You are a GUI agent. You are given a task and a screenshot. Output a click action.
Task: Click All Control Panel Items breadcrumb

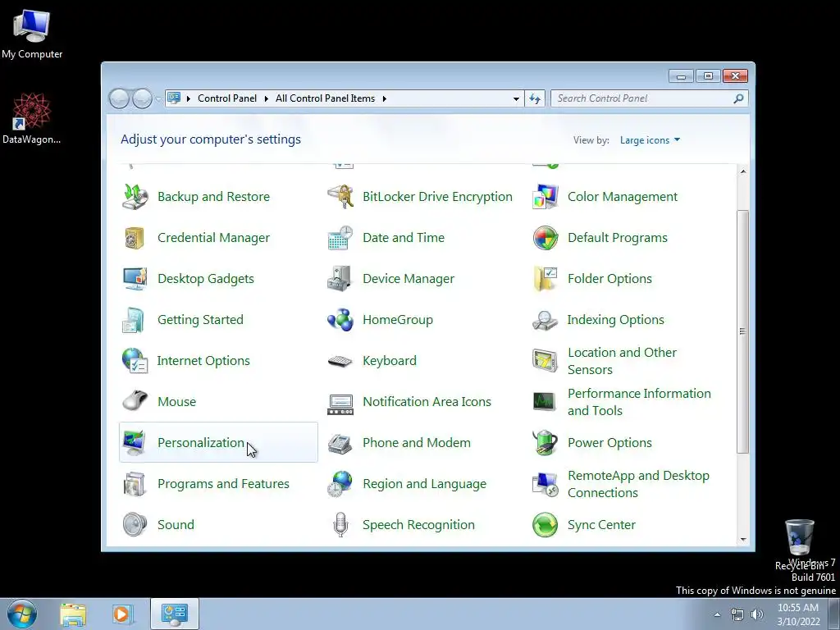tap(325, 98)
